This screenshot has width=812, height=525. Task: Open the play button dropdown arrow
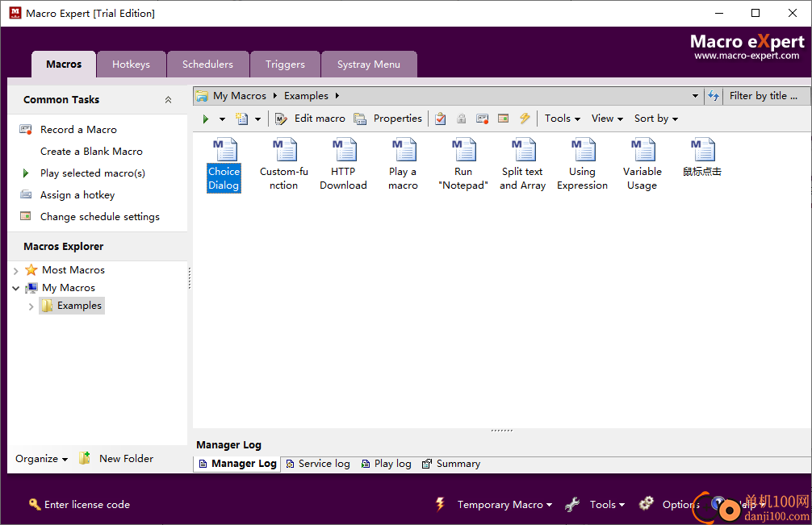[x=222, y=119]
